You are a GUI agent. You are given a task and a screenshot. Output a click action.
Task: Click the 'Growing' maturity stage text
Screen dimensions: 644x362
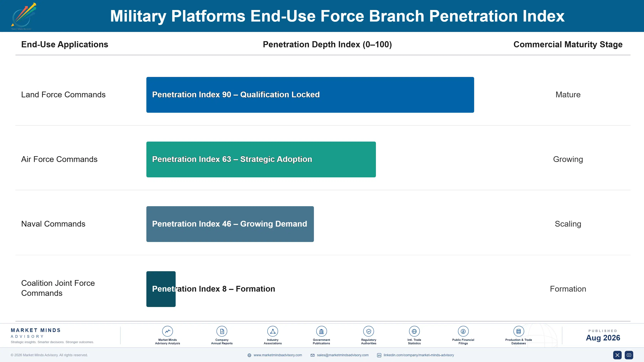568,159
